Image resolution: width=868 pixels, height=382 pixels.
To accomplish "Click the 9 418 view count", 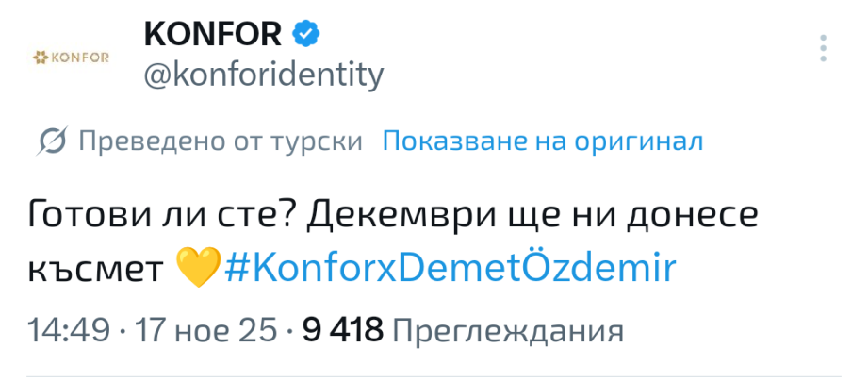I will [343, 330].
